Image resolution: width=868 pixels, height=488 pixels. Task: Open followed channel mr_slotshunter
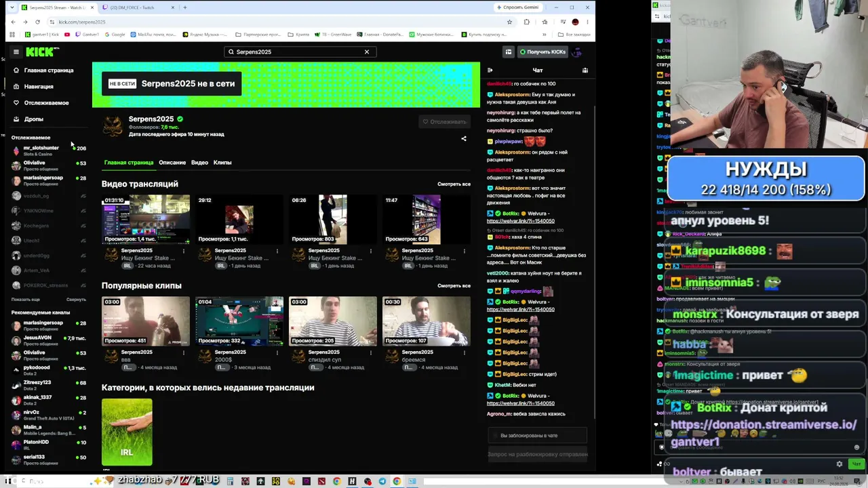pyautogui.click(x=49, y=150)
